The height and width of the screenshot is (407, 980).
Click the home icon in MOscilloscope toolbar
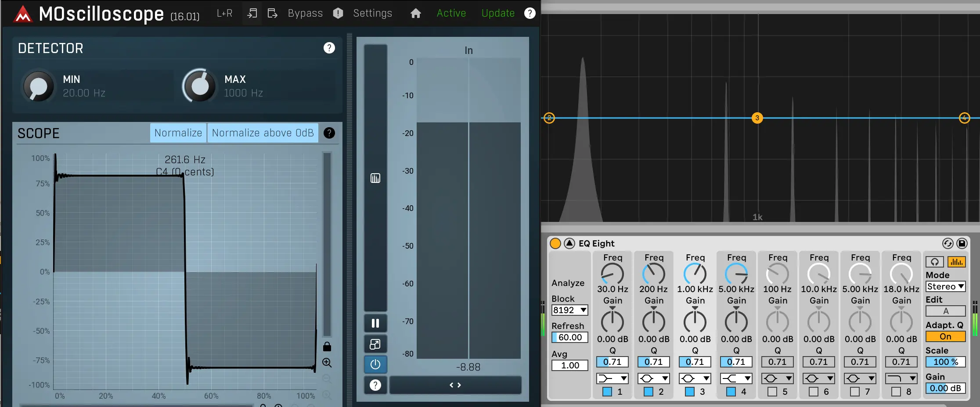pos(415,13)
